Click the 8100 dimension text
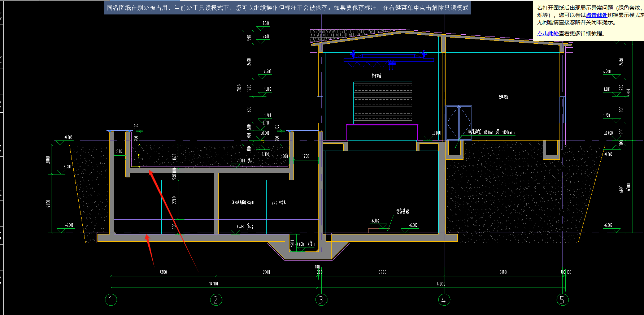 pyautogui.click(x=503, y=272)
